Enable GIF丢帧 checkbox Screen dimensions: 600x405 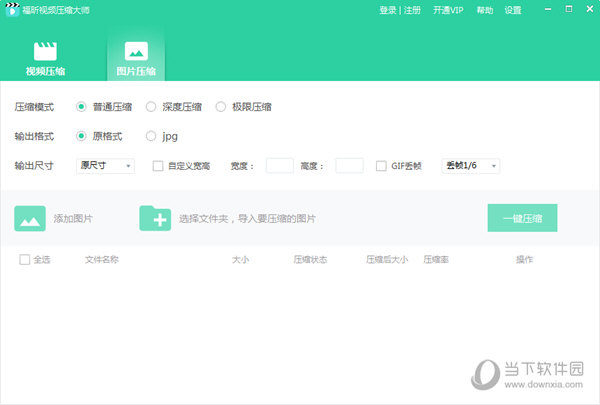(x=381, y=166)
